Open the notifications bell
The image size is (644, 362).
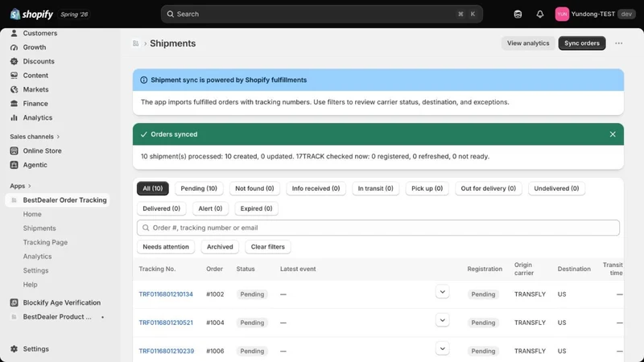coord(539,14)
